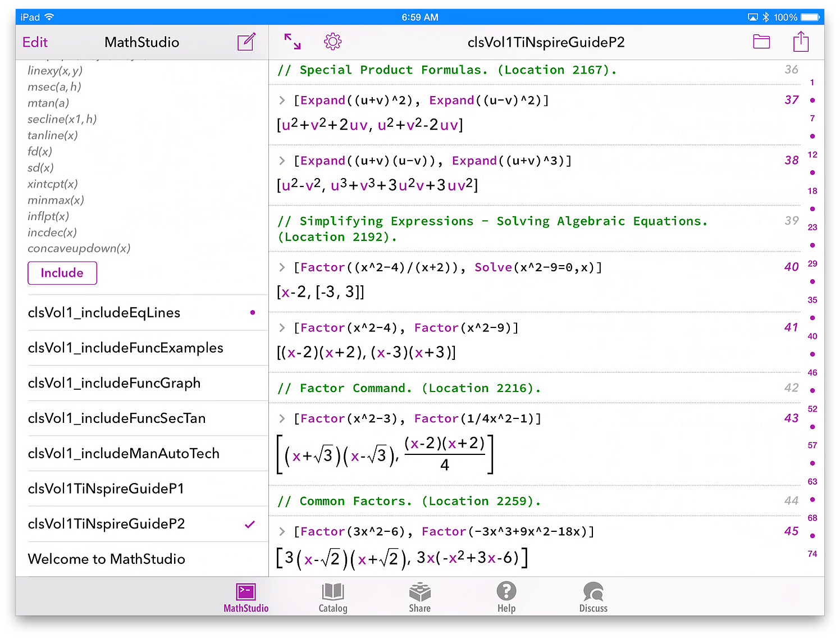Open Welcome to MathStudio script
Screen dimensions: 840x638
106,559
